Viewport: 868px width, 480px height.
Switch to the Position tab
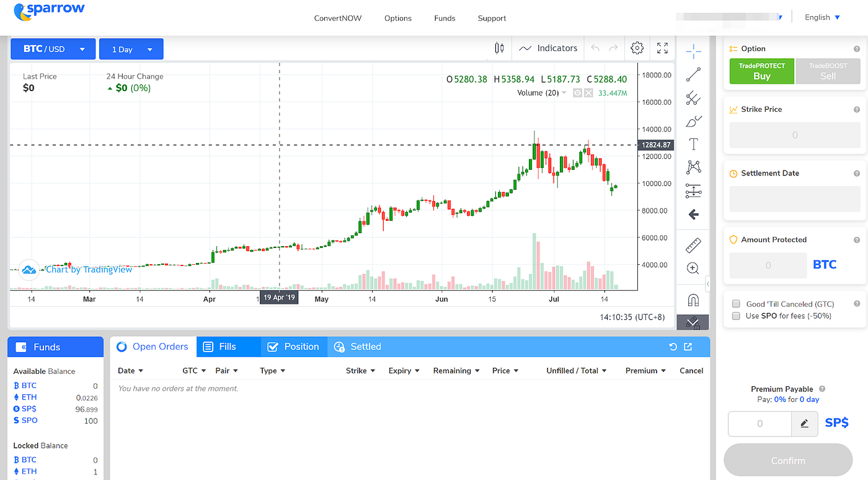[x=293, y=347]
